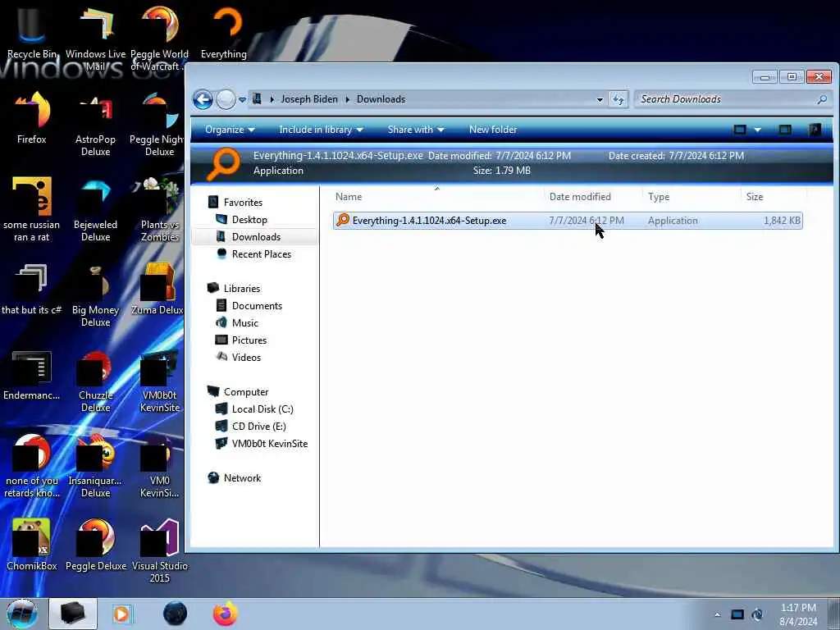Viewport: 840px width, 630px height.
Task: Open the Organize menu
Action: (230, 130)
